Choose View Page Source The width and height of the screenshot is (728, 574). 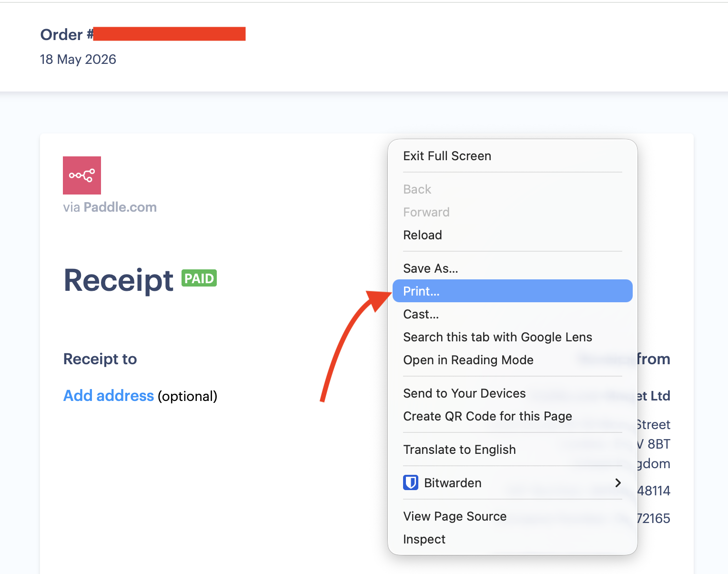[513, 516]
